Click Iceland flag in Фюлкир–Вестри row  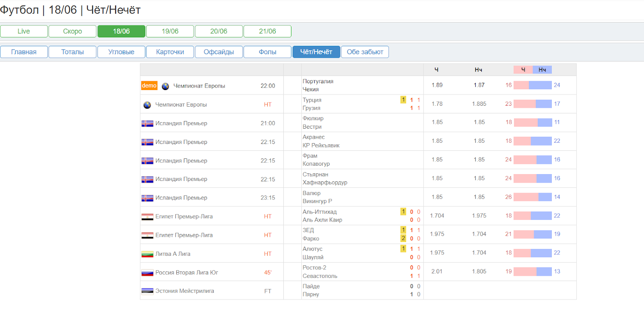(147, 123)
